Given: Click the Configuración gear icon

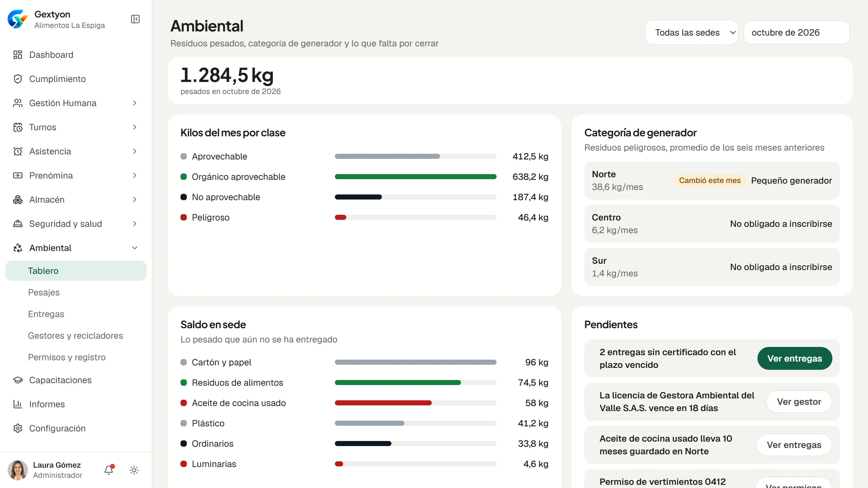Looking at the screenshot, I should click(x=17, y=428).
